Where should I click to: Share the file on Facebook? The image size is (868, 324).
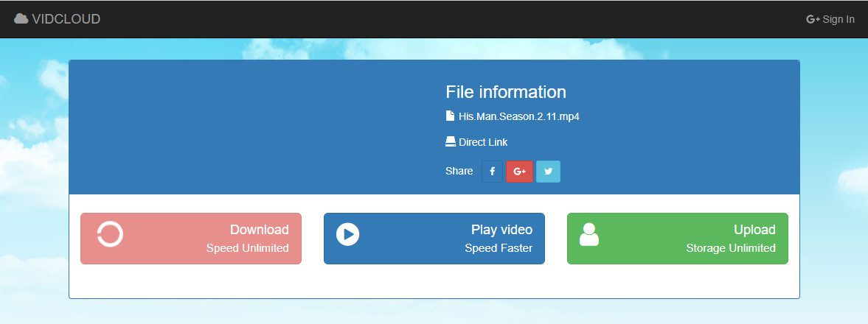492,172
